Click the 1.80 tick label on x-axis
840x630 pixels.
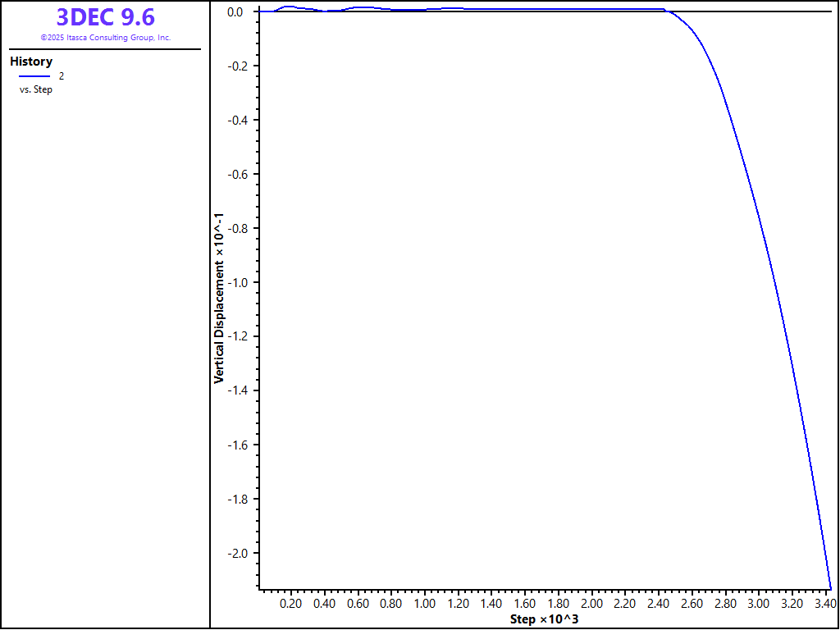tap(558, 604)
